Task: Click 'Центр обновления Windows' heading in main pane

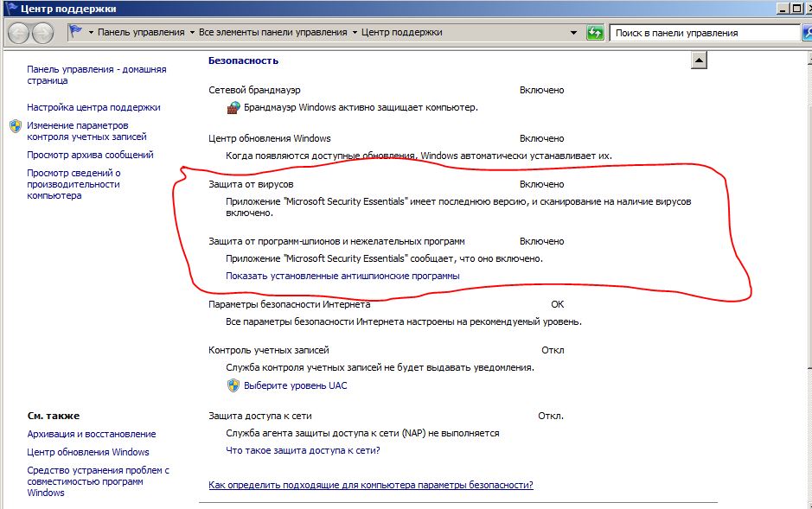Action: point(269,138)
